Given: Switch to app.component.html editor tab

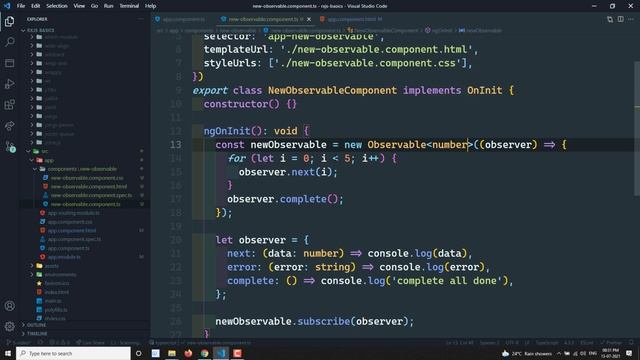Looking at the screenshot, I should pos(351,19).
